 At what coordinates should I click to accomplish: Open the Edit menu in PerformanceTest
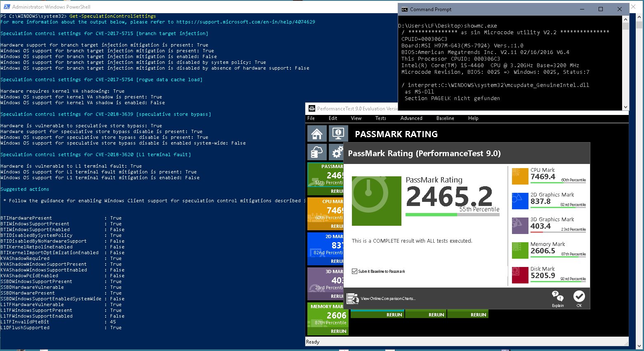pyautogui.click(x=333, y=118)
